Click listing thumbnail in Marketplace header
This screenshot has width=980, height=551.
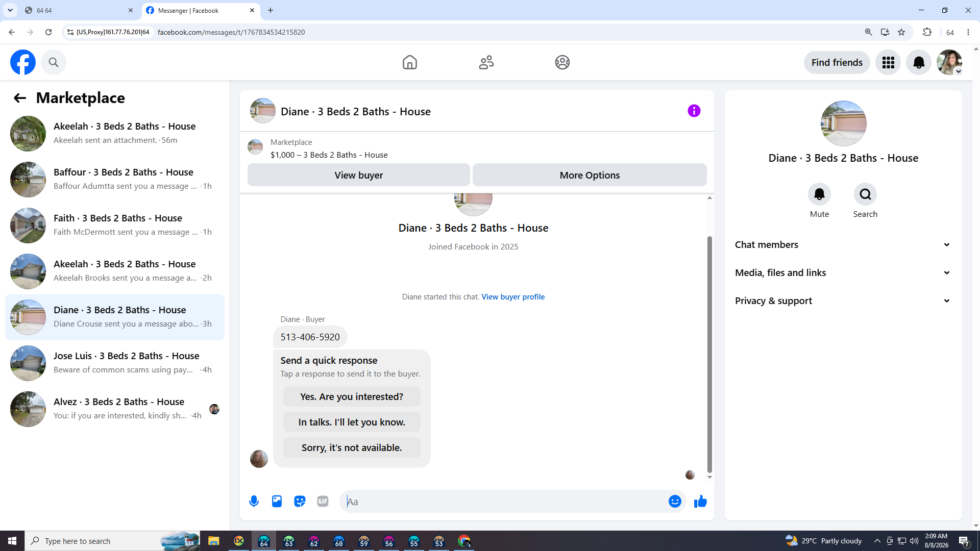pos(255,147)
